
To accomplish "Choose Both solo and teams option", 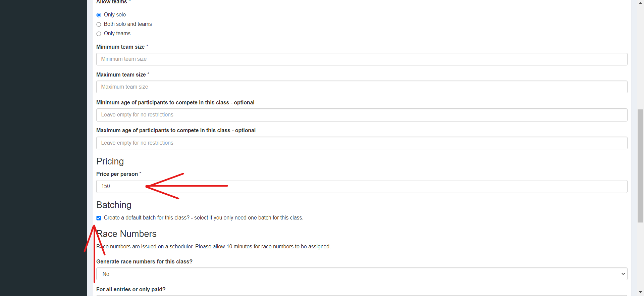I will pos(99,24).
